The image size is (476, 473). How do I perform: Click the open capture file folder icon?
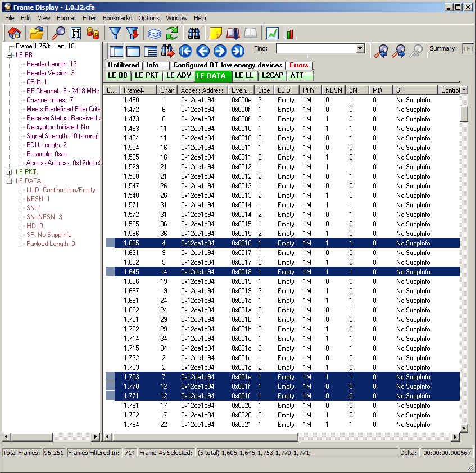(x=37, y=33)
